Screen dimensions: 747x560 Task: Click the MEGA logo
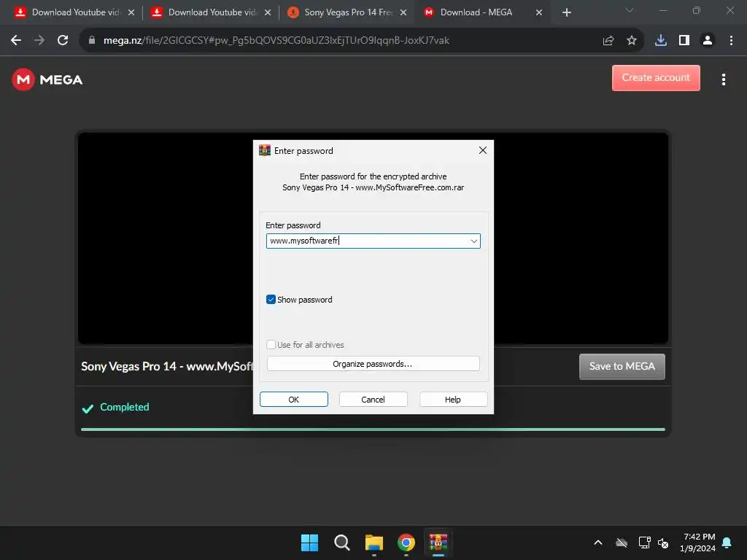(47, 79)
